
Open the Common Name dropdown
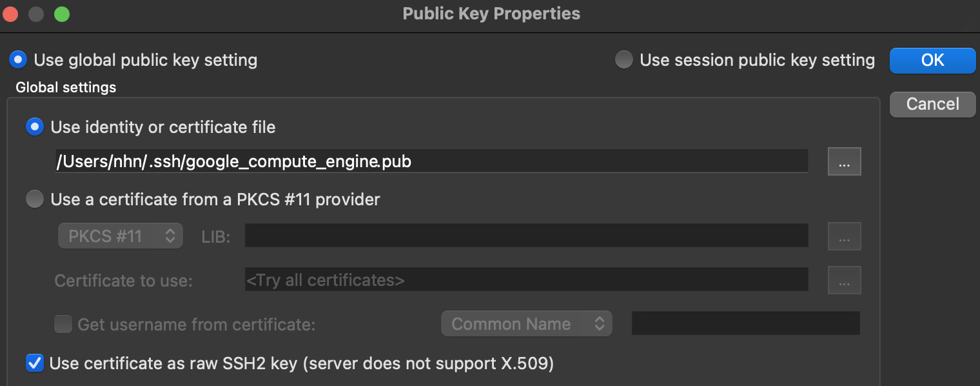click(526, 323)
